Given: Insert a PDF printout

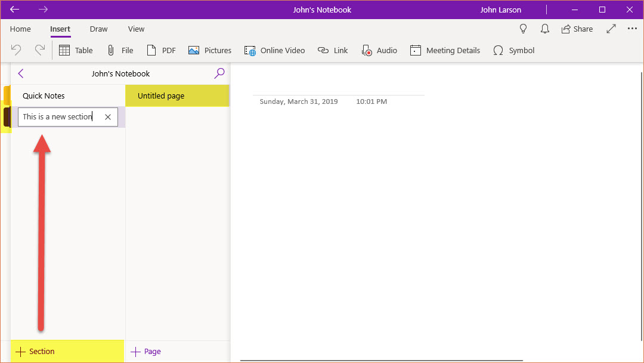Looking at the screenshot, I should 161,51.
